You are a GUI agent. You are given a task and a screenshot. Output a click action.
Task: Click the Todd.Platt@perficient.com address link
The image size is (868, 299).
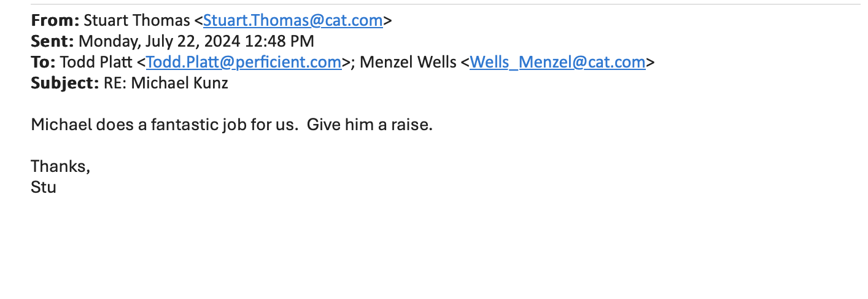[x=244, y=62]
